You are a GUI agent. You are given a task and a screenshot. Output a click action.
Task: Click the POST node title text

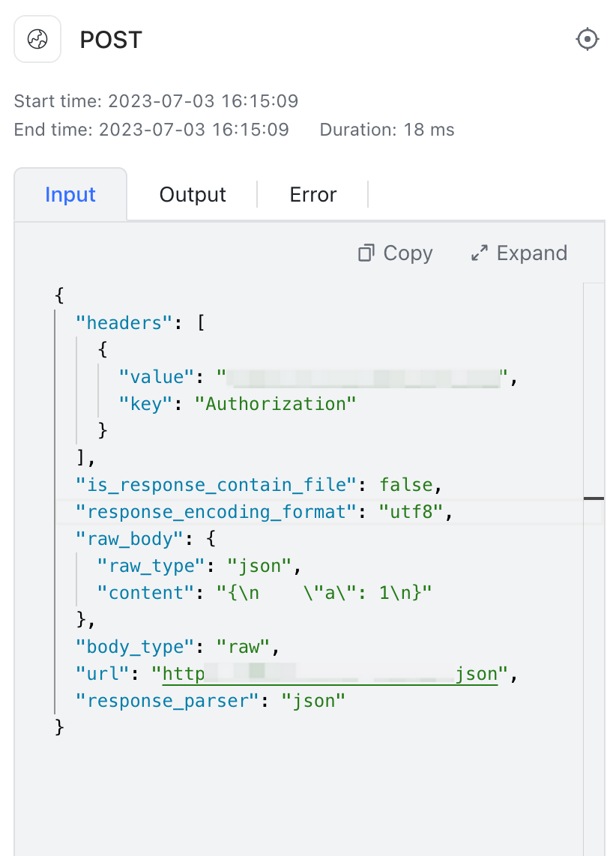pos(111,40)
